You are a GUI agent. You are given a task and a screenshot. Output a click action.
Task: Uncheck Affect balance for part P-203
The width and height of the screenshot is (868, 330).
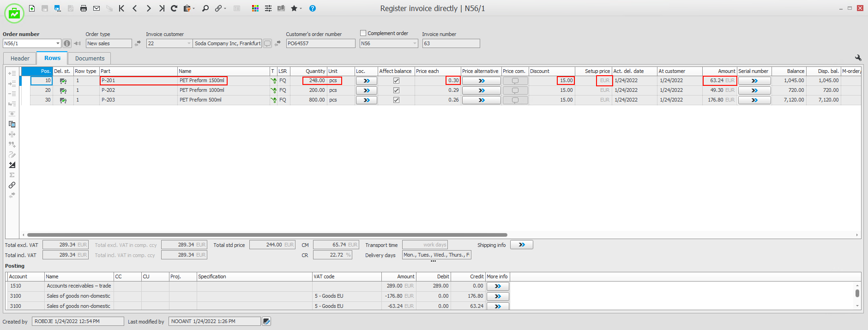(x=396, y=100)
